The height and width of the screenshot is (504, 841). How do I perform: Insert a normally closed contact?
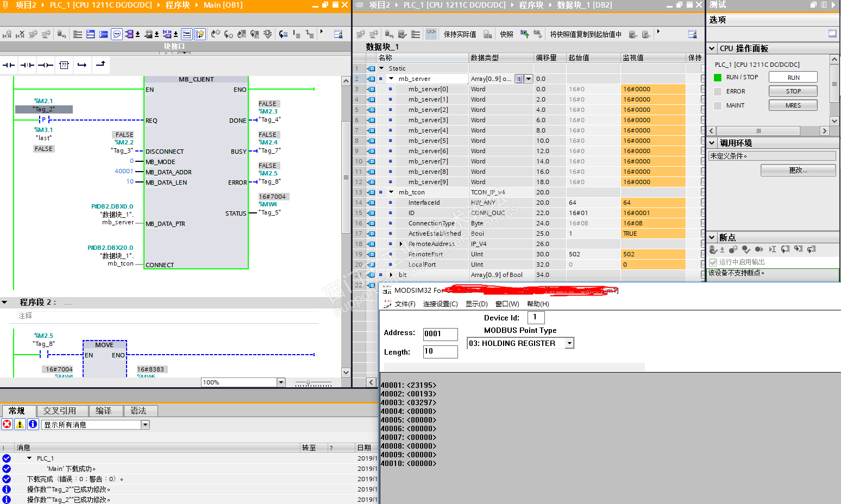[x=27, y=65]
